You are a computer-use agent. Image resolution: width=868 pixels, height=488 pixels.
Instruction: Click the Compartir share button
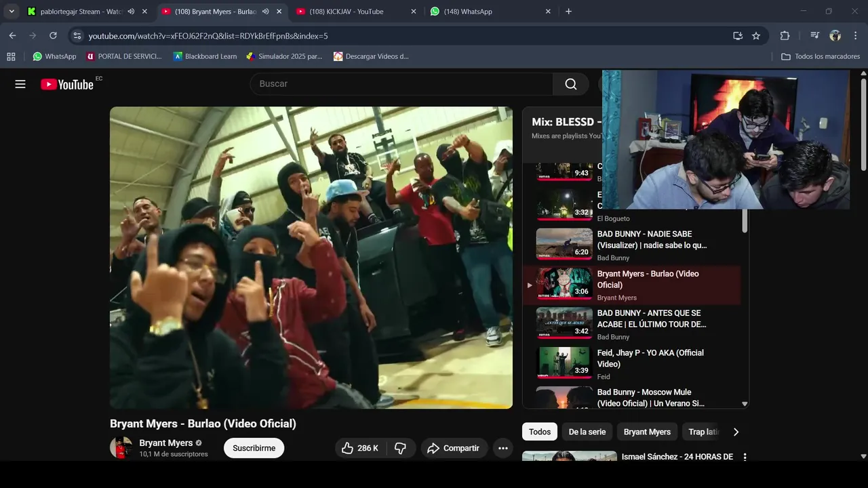click(454, 448)
